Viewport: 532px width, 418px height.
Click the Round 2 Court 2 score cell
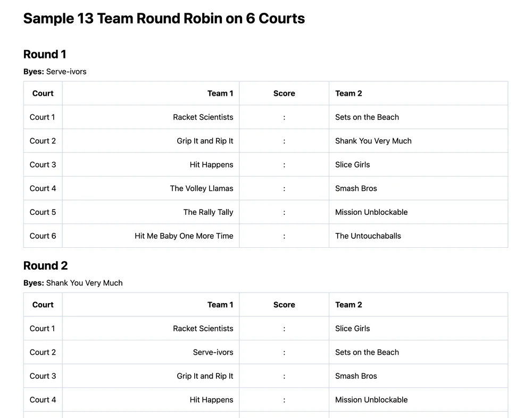pyautogui.click(x=284, y=353)
